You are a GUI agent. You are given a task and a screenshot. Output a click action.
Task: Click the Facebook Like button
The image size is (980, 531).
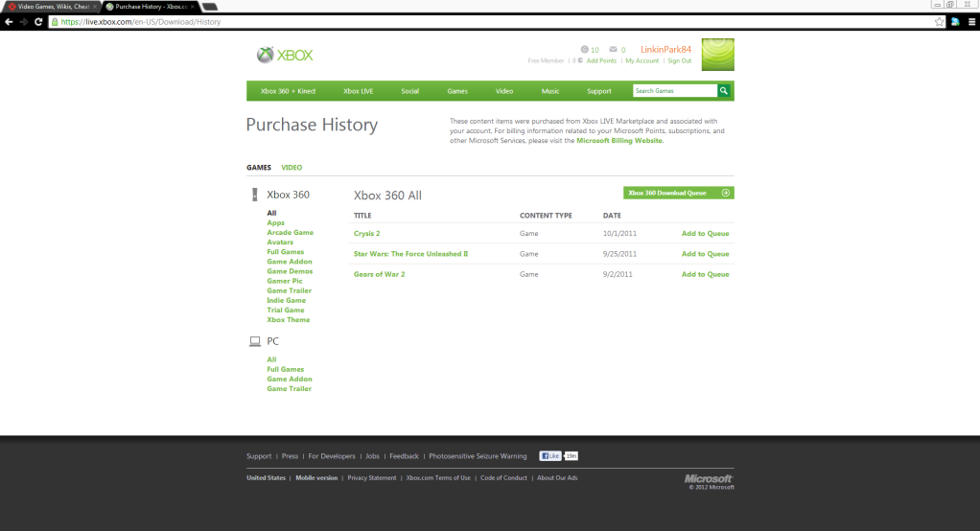click(x=550, y=456)
